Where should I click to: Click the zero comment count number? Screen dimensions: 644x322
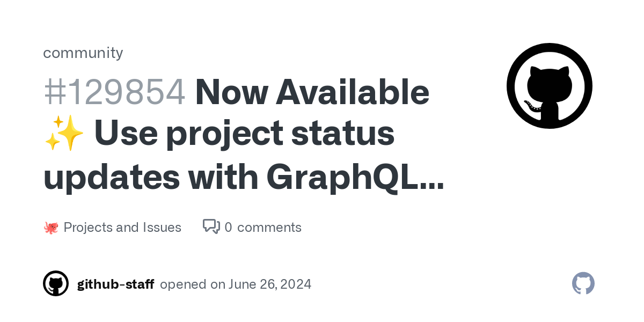[229, 228]
